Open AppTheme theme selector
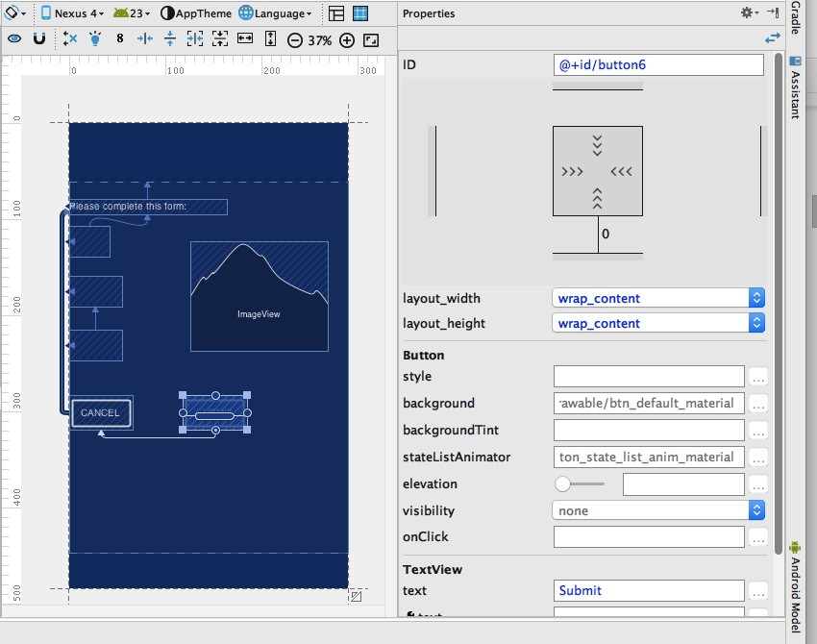This screenshot has width=817, height=644. (x=196, y=13)
